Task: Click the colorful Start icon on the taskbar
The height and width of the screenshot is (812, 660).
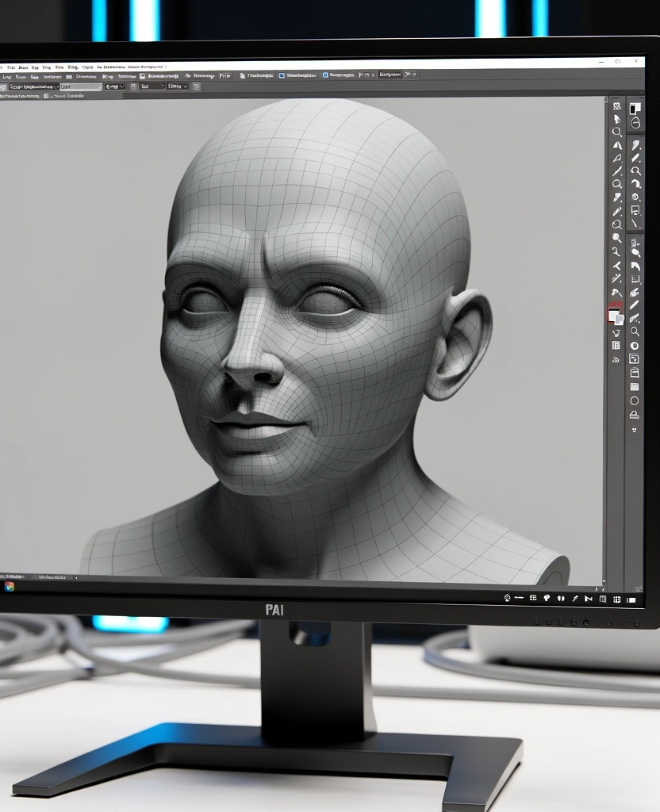Action: tap(10, 586)
